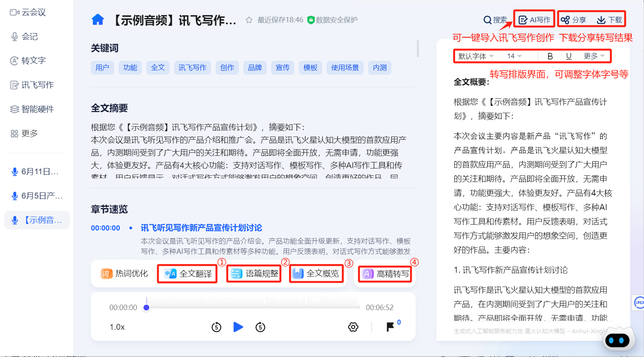644x357 pixels.
Task: Click the 品牌 keyword tag
Action: [255, 68]
